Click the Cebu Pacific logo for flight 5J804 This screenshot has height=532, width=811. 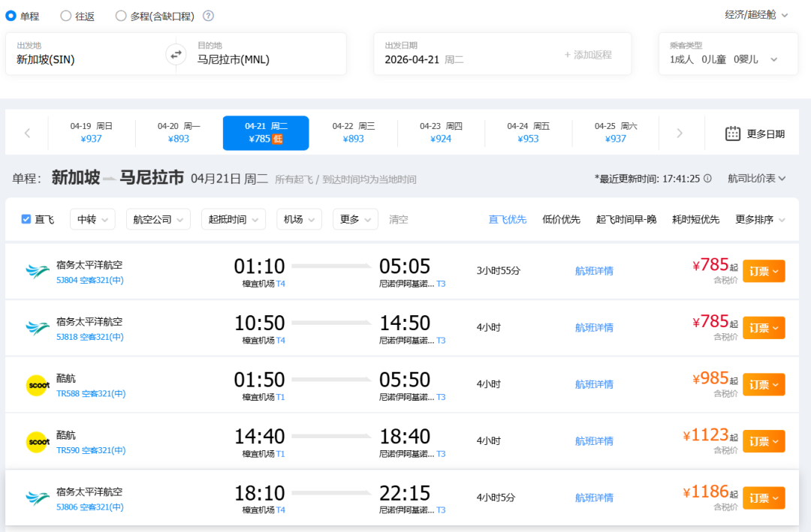[37, 271]
